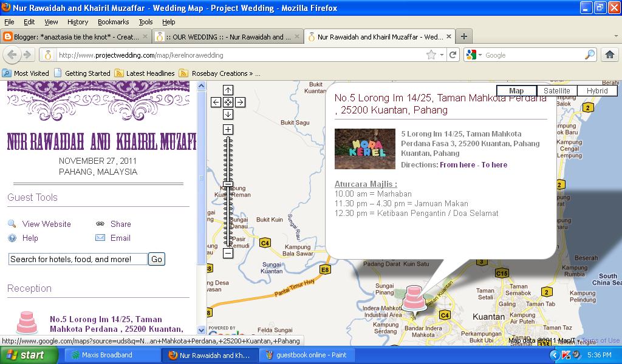This screenshot has height=364, width=622.
Task: Click the Email envelope icon
Action: point(100,238)
